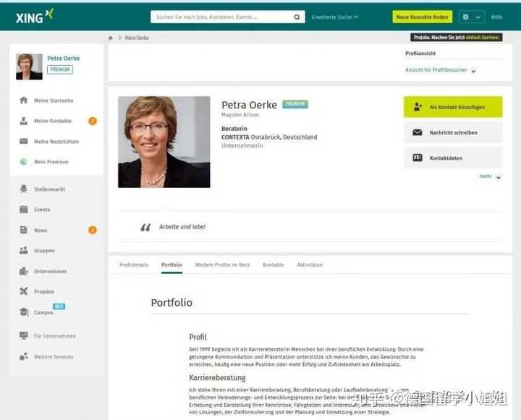This screenshot has width=521, height=420.
Task: Click the search magnifier icon
Action: (297, 17)
